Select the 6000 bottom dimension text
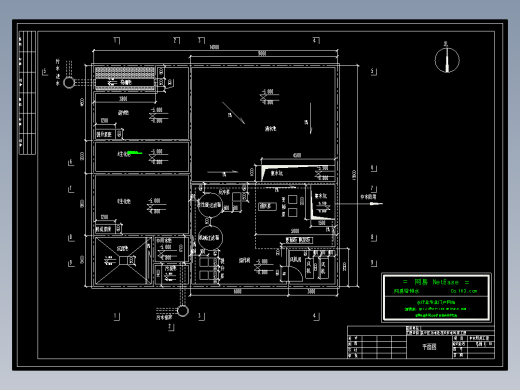The image size is (520, 390). tap(237, 292)
